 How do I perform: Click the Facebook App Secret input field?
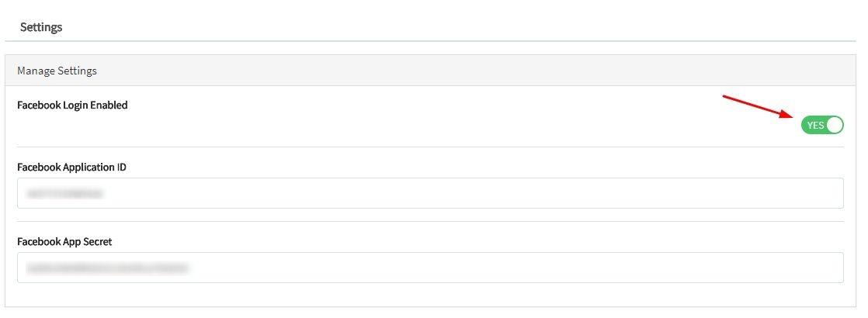click(430, 268)
